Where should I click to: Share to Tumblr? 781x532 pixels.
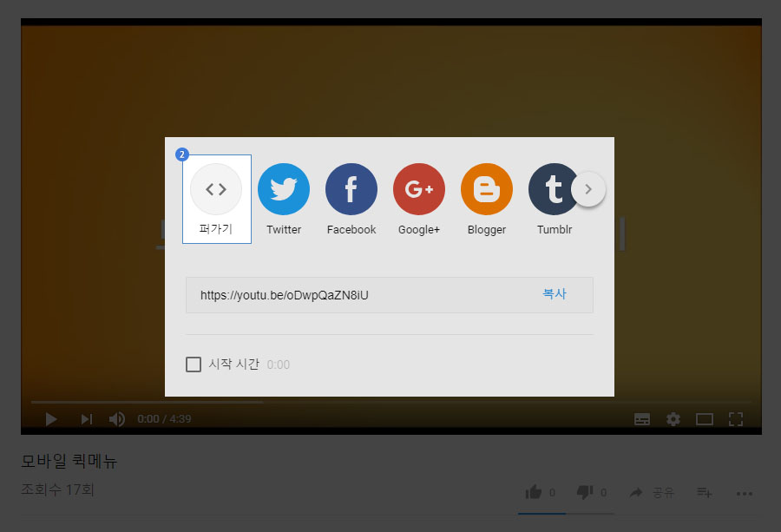coord(553,189)
